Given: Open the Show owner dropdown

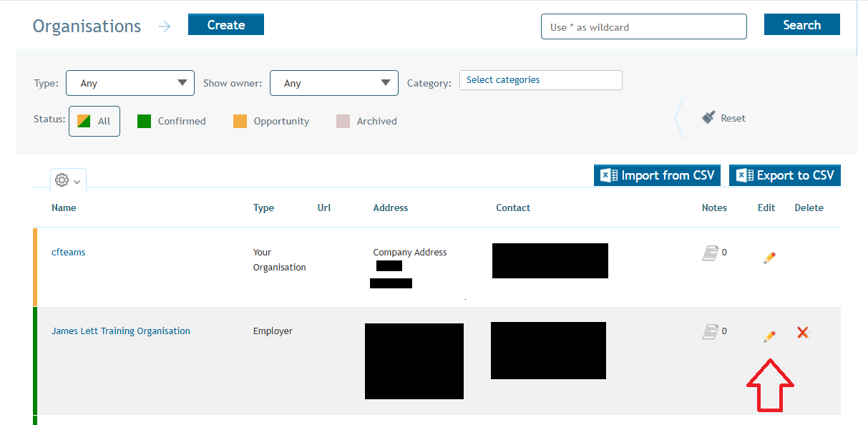Looking at the screenshot, I should (334, 83).
